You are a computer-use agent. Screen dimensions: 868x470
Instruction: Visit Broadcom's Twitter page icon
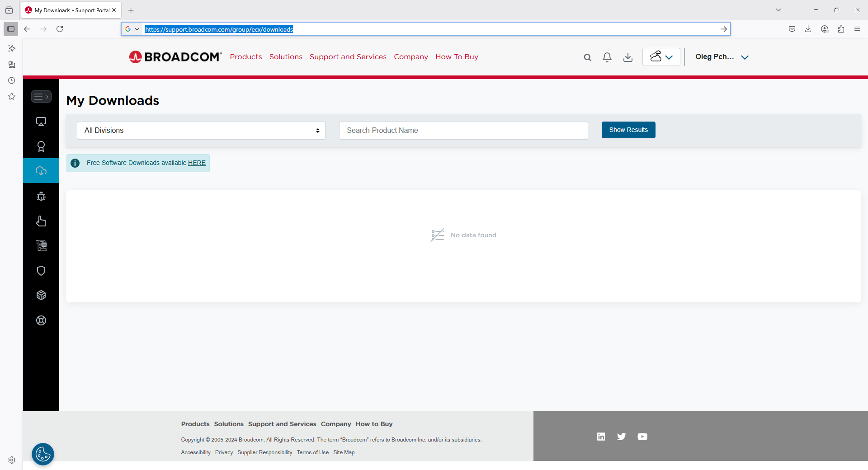pyautogui.click(x=622, y=437)
